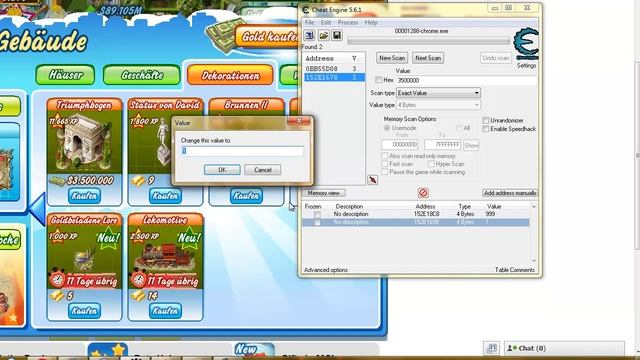Screen dimensions: 640x360
Task: Enable the Unrandomizer checkbox
Action: [x=486, y=120]
